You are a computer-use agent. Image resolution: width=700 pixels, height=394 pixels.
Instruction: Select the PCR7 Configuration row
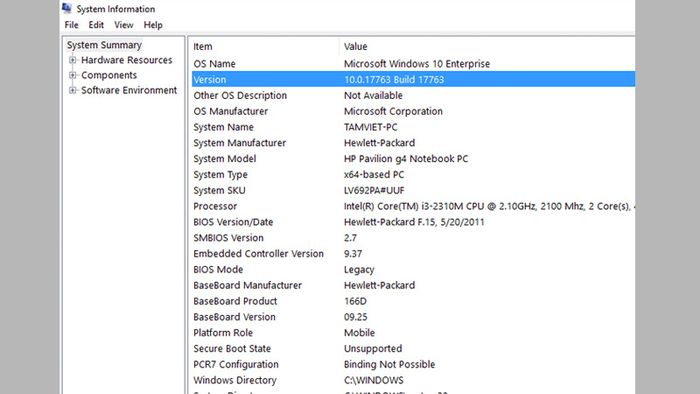click(413, 365)
